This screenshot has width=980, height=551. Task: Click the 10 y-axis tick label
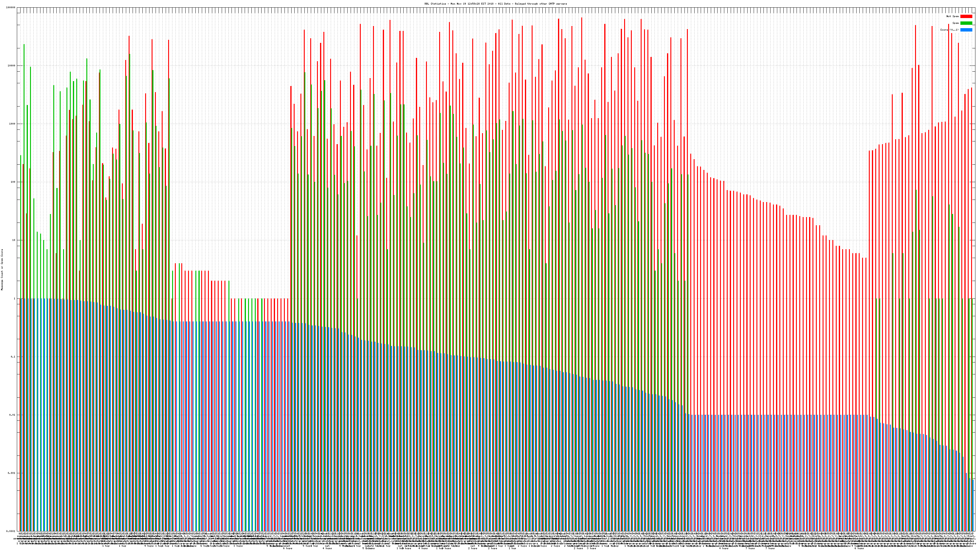[13, 240]
